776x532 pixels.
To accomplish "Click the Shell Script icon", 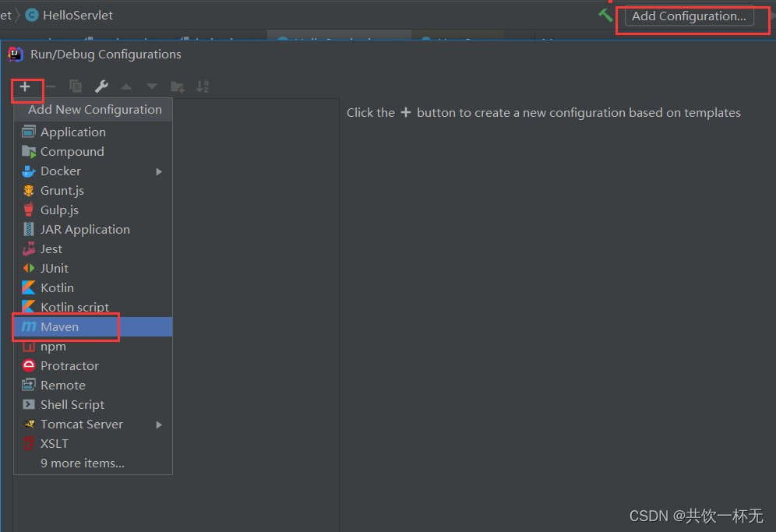I will pos(29,404).
